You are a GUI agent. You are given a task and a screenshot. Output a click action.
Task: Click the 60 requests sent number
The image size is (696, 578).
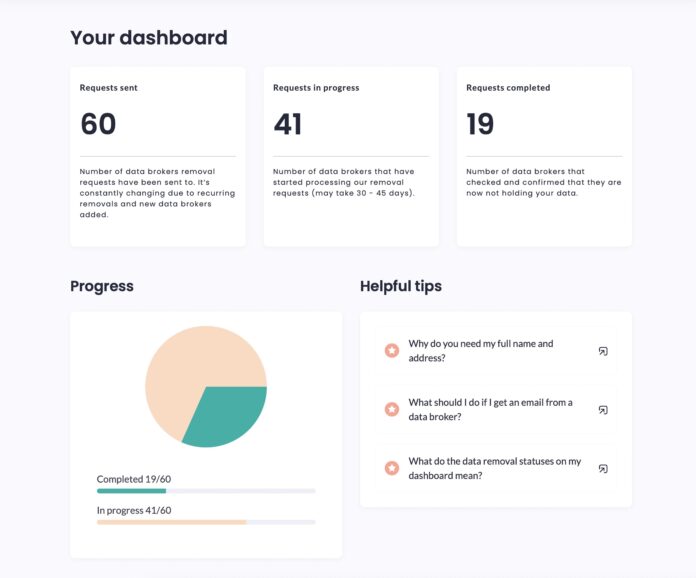pyautogui.click(x=98, y=124)
